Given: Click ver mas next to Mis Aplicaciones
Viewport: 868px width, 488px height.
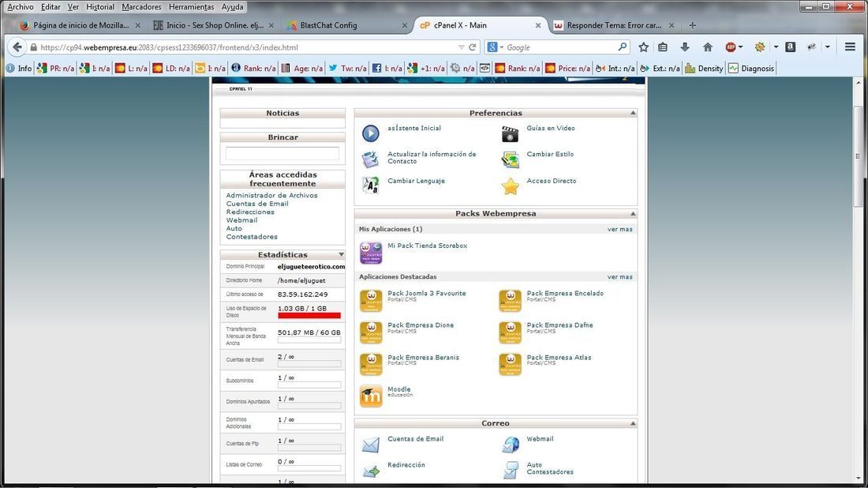Looking at the screenshot, I should (620, 229).
